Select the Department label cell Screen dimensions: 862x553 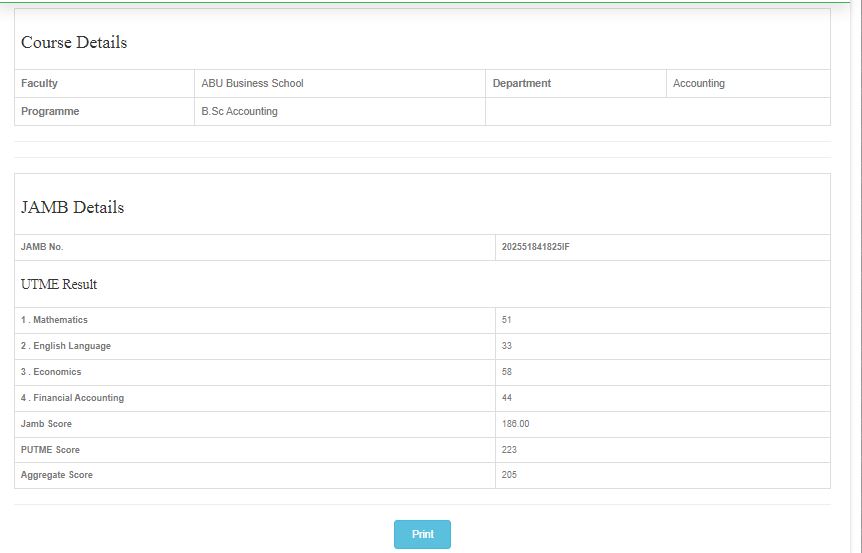coord(522,84)
